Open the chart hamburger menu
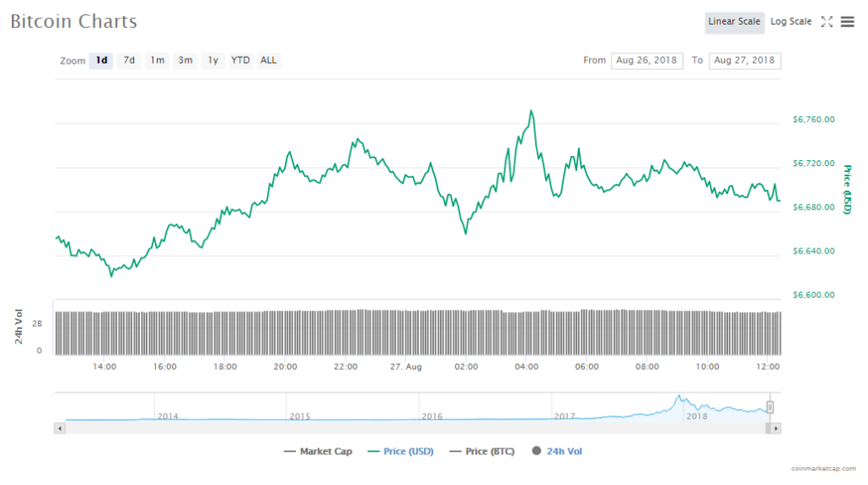 point(847,22)
